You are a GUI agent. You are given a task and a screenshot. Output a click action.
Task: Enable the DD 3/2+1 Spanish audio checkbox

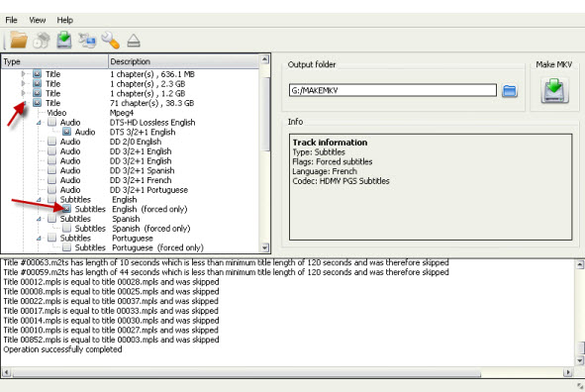pos(51,170)
